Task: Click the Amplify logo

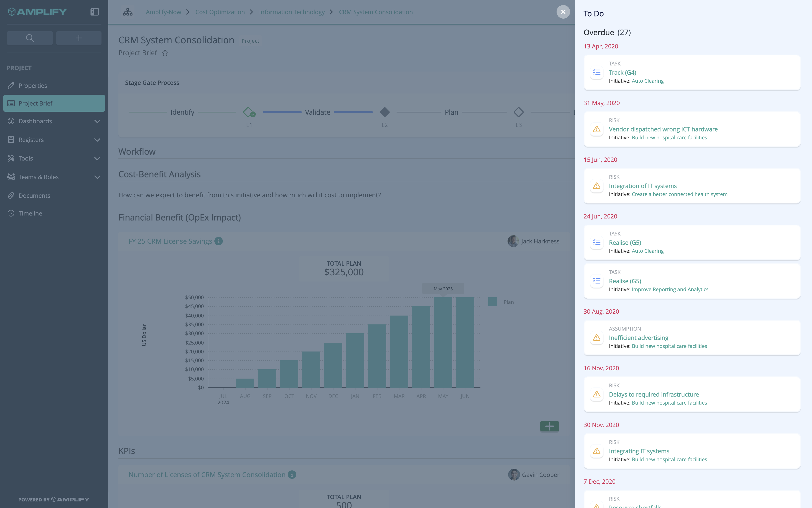Action: [x=37, y=12]
